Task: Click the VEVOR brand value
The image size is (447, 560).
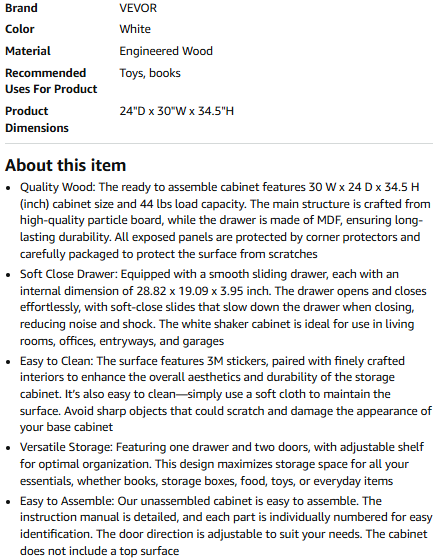Action: click(138, 8)
